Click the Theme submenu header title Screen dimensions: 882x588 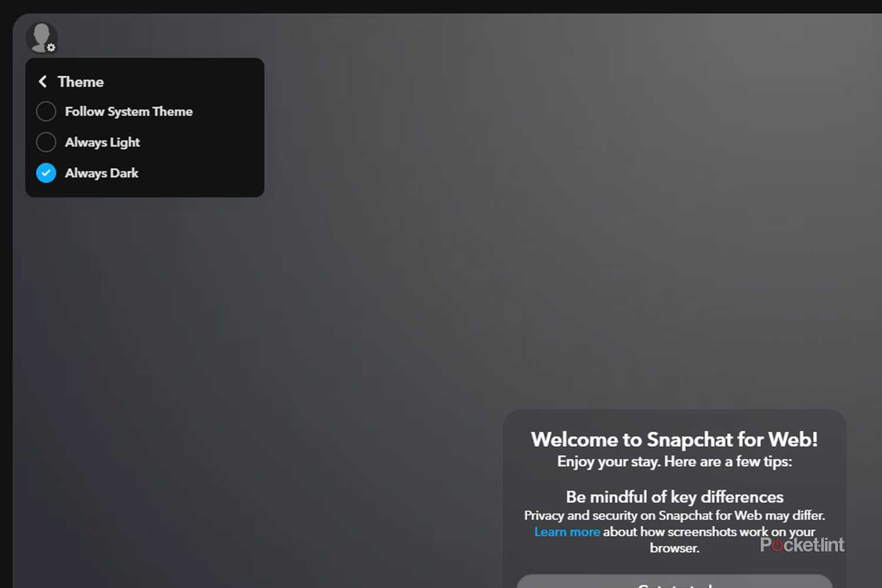[81, 82]
